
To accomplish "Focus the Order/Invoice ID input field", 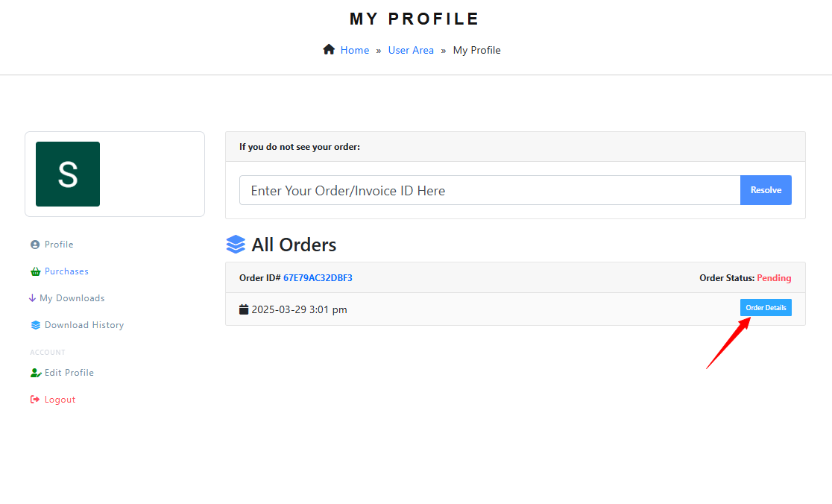I will click(x=489, y=190).
